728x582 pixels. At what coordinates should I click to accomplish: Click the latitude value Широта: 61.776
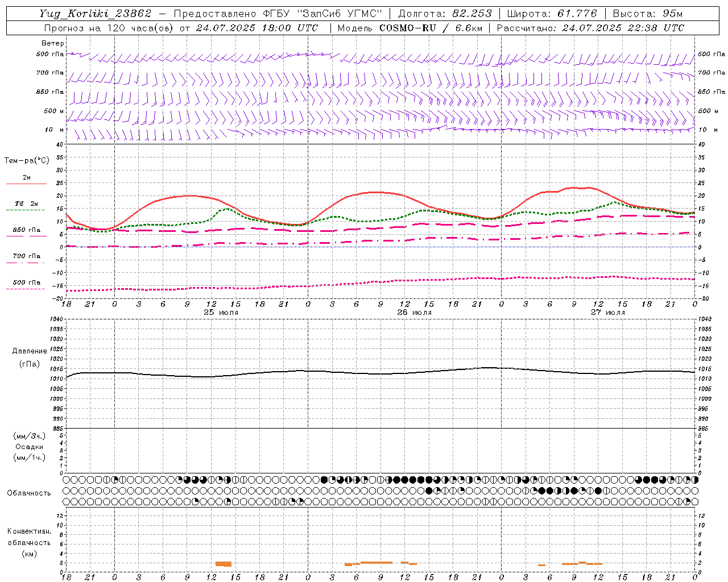tap(552, 14)
